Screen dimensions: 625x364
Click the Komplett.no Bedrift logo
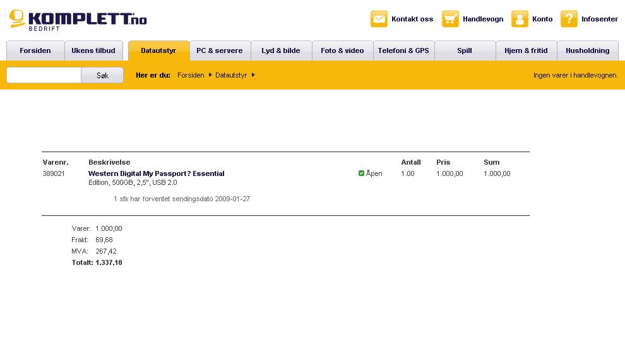(x=78, y=20)
